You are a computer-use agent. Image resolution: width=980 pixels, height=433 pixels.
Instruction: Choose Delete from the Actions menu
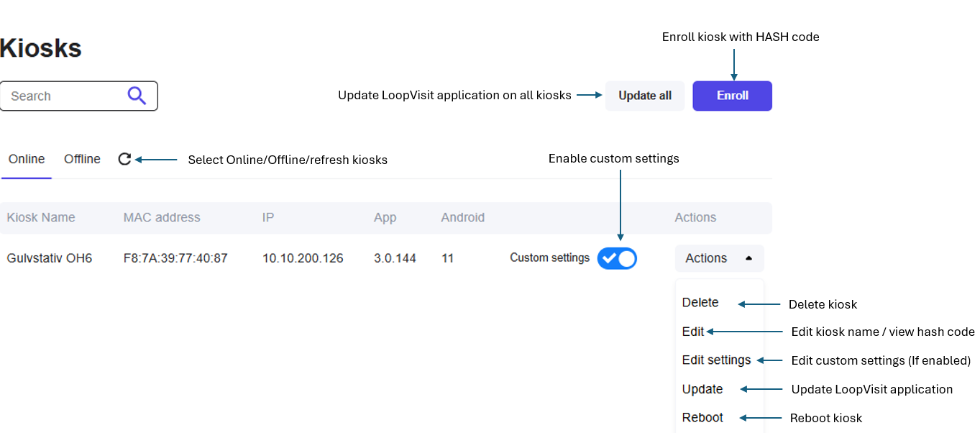(x=700, y=303)
